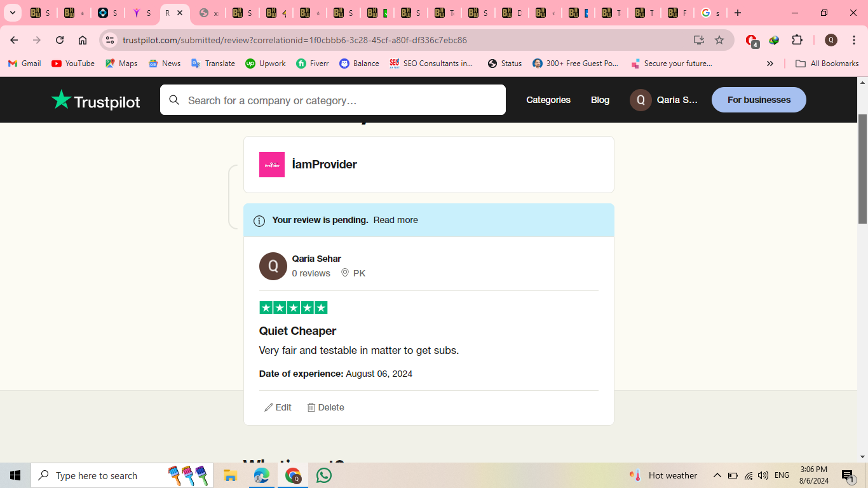Open the Qaria Sehar reviewer name
The image size is (868, 488).
coord(316,259)
